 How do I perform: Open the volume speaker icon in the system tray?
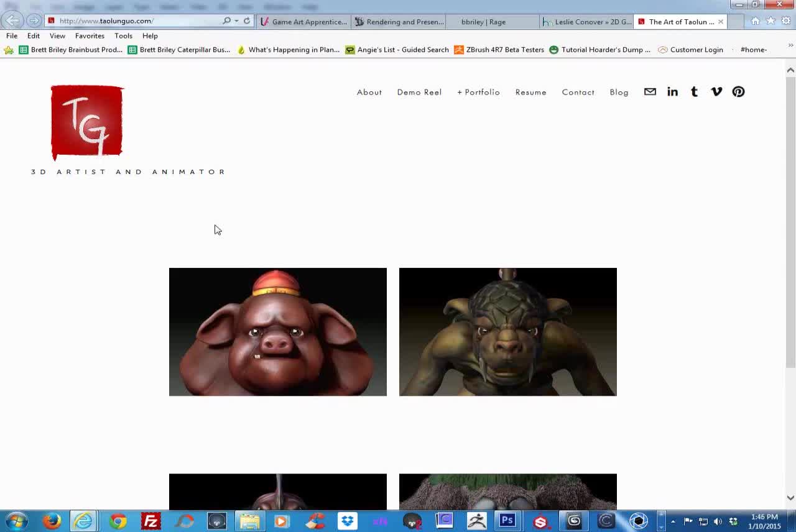718,521
